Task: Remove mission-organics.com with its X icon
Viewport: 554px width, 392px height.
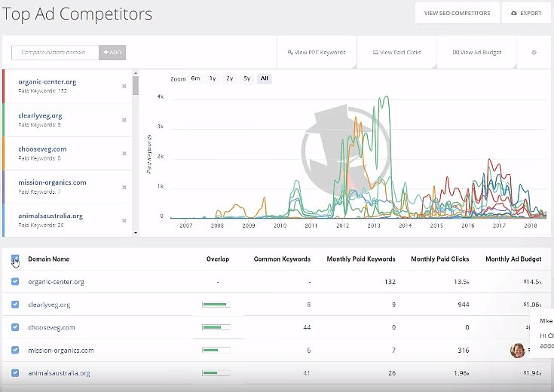Action: point(124,187)
